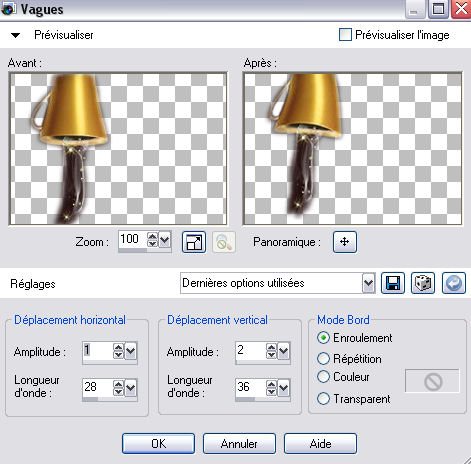Click the greyed magnifier zoom icon
Screen dimensions: 471x464
224,242
